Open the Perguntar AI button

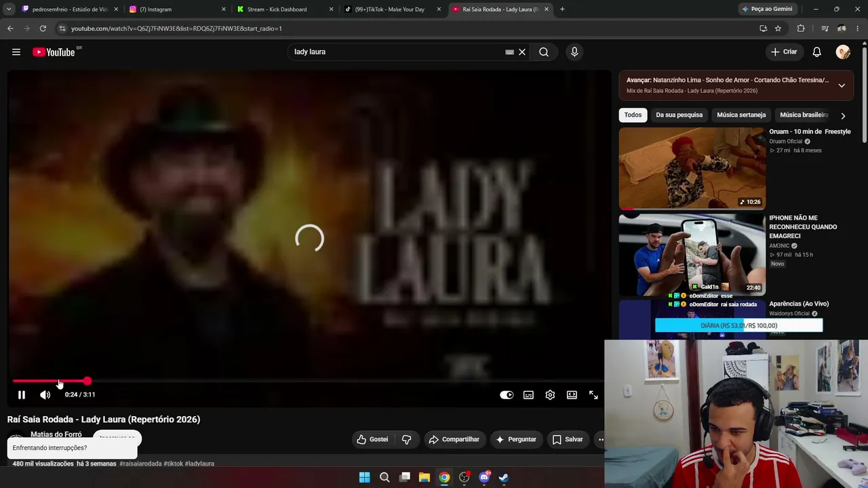pos(516,439)
